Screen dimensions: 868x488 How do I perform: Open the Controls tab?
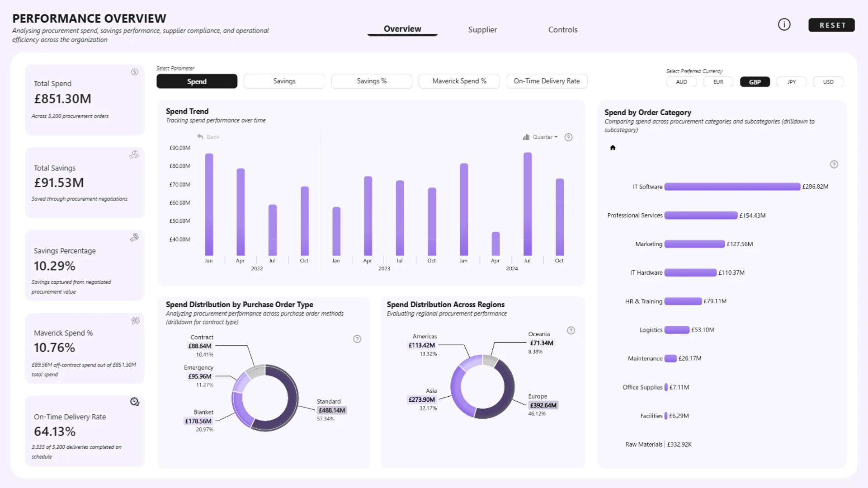[x=563, y=29]
